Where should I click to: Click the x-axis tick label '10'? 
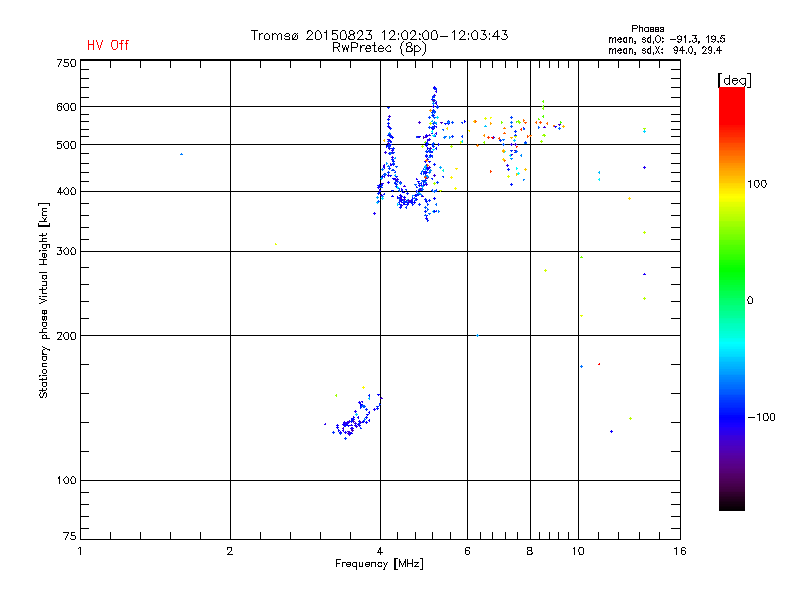(x=578, y=551)
